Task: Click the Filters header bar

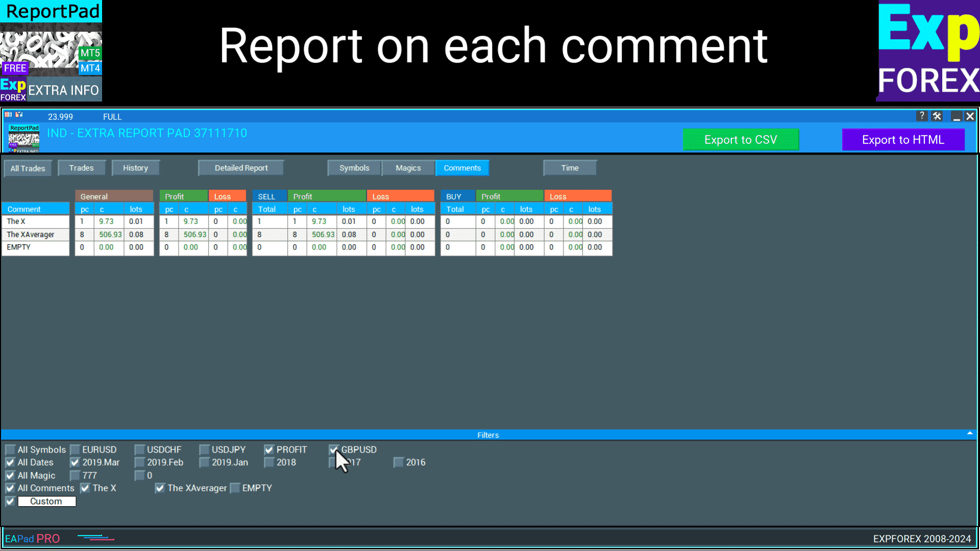Action: pyautogui.click(x=488, y=435)
